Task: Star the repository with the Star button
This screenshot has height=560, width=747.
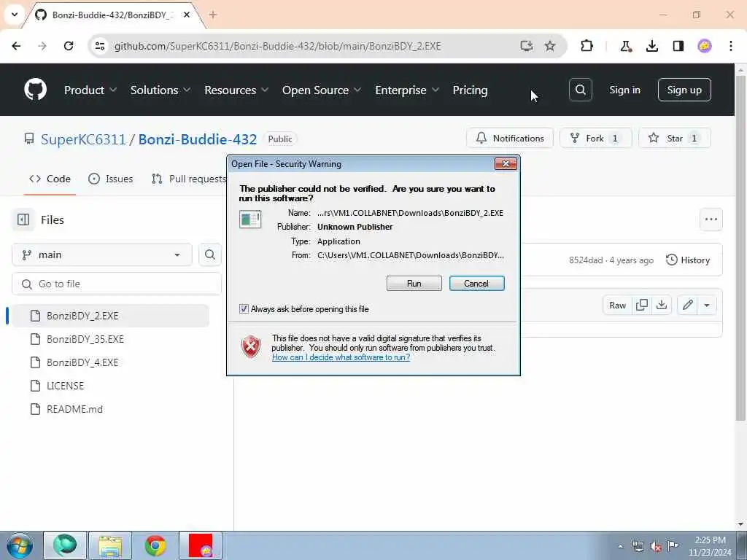Action: tap(675, 138)
